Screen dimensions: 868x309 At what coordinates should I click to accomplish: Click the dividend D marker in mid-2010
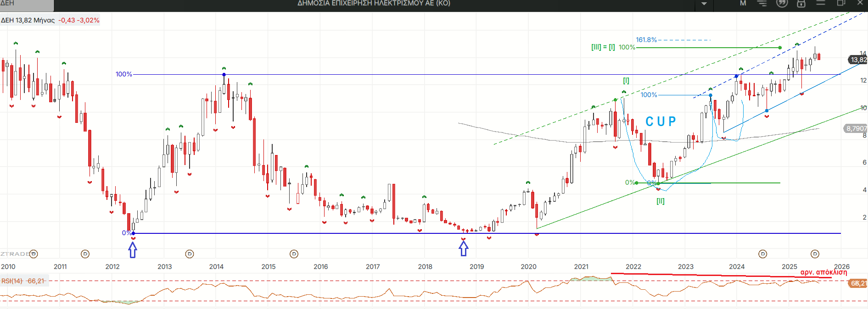click(x=34, y=254)
